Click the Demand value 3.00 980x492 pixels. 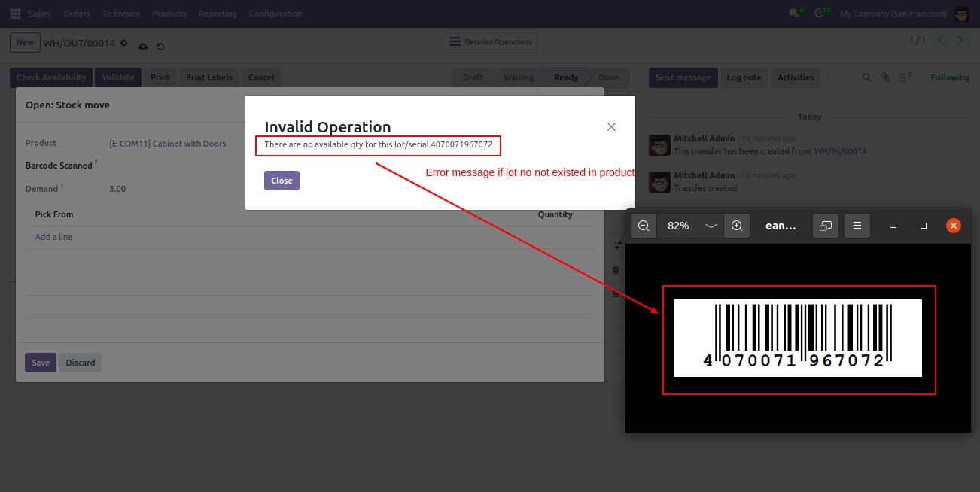tap(117, 189)
